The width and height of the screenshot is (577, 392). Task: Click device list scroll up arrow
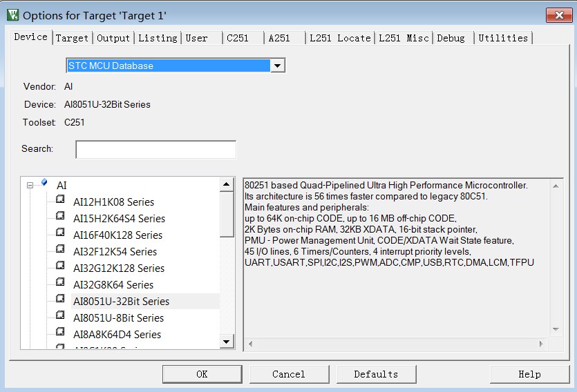tap(227, 184)
